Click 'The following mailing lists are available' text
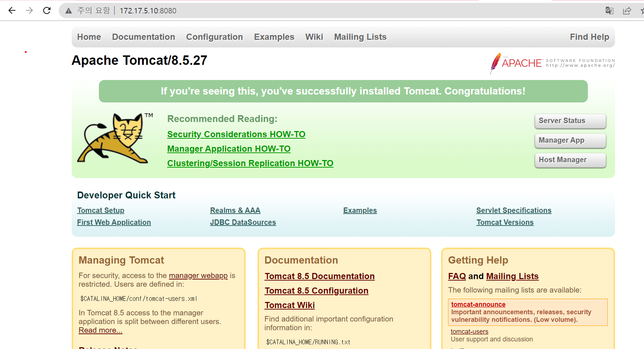 515,290
